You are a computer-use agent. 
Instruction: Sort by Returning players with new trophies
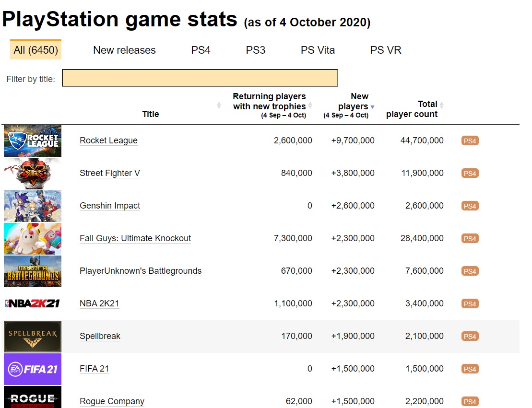coord(310,105)
